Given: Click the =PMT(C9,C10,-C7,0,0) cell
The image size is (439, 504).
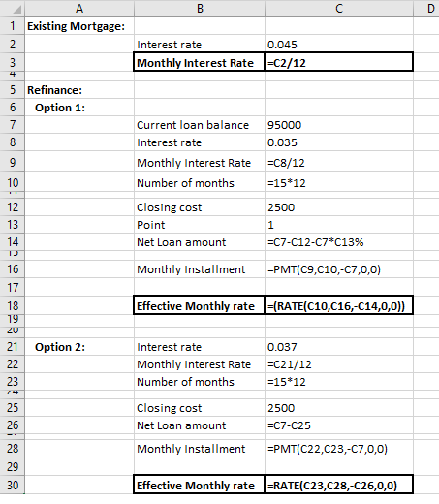Looking at the screenshot, I should coord(339,269).
